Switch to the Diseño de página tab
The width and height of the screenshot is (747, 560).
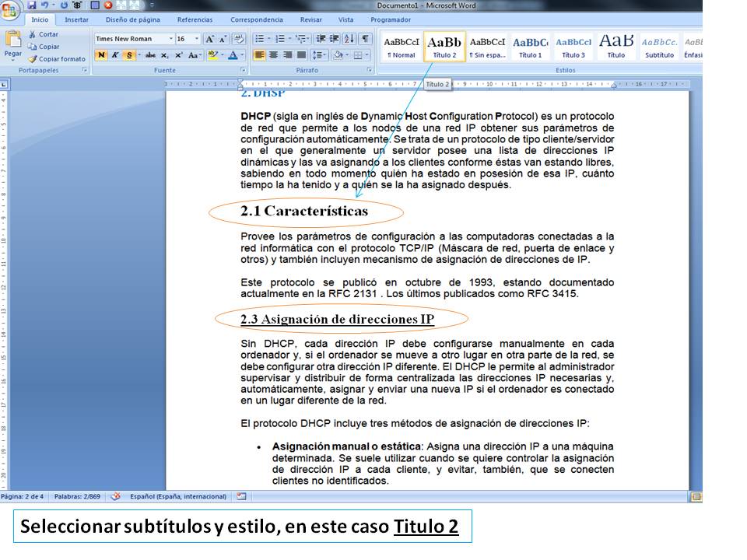point(133,19)
